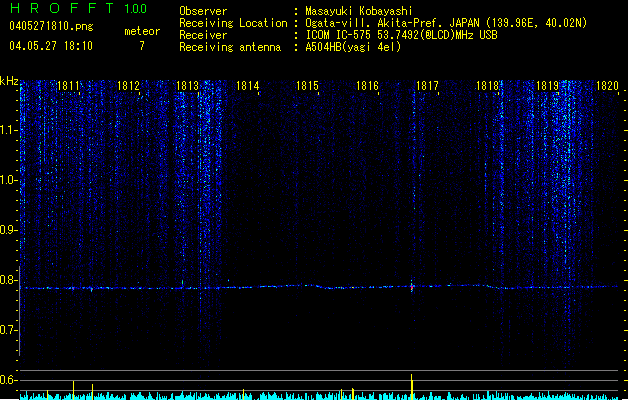
Task: Click the red meteor echo near 1817
Action: [x=412, y=287]
